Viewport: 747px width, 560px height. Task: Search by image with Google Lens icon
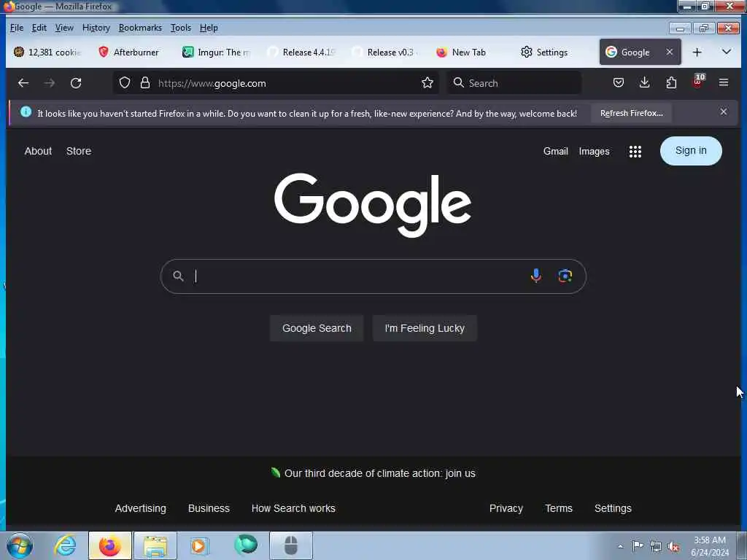(565, 276)
